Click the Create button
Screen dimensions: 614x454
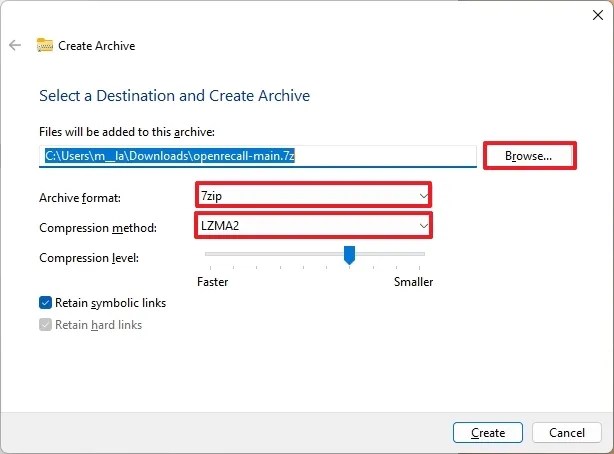[488, 432]
